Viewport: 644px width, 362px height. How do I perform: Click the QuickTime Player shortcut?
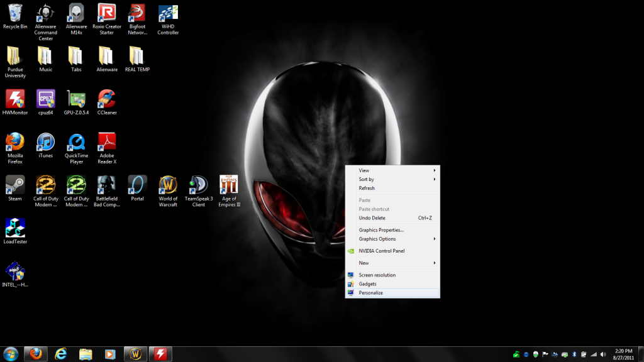pos(76,148)
